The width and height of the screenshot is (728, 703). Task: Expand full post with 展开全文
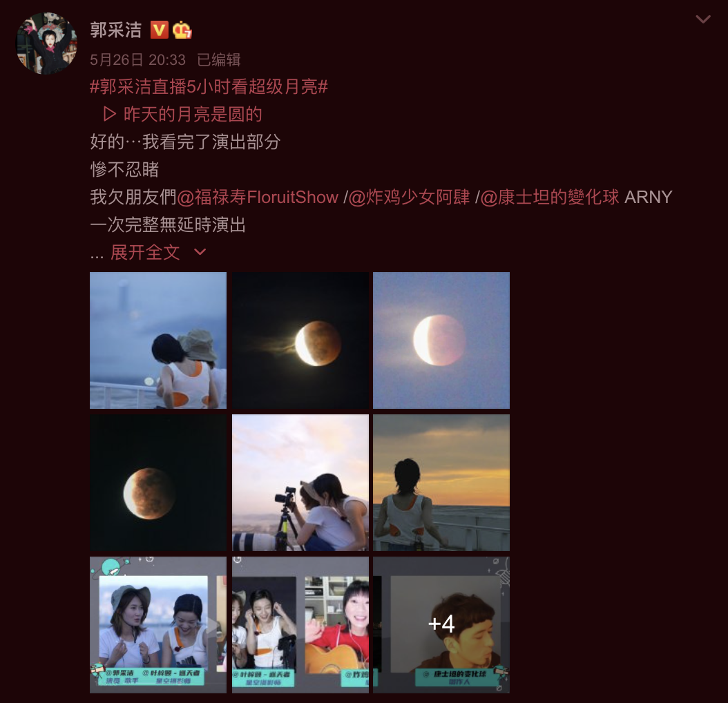145,252
